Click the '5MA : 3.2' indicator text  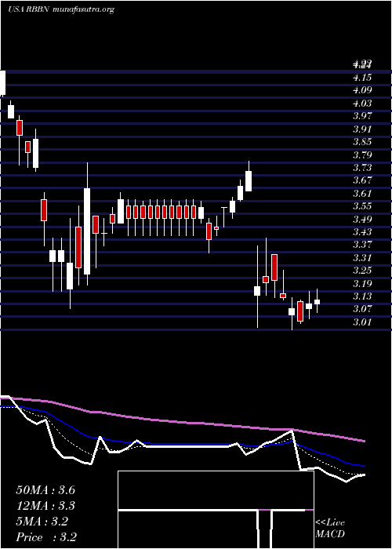42,522
